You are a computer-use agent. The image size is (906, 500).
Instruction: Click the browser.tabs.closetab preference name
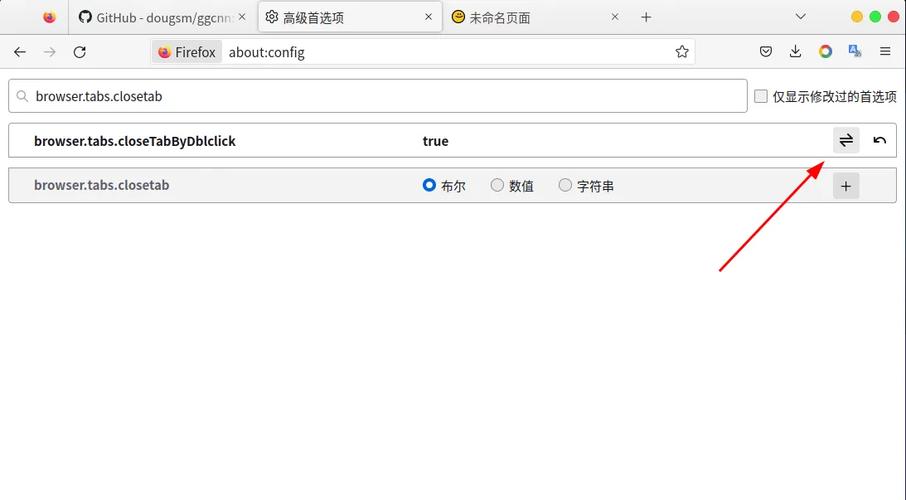pyautogui.click(x=102, y=185)
